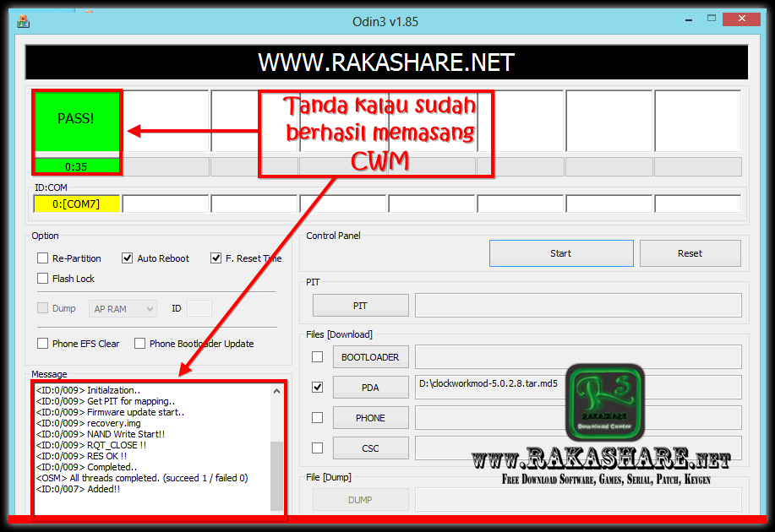This screenshot has width=775, height=532.
Task: Click the 'All threads completed' log line
Action: 142,478
